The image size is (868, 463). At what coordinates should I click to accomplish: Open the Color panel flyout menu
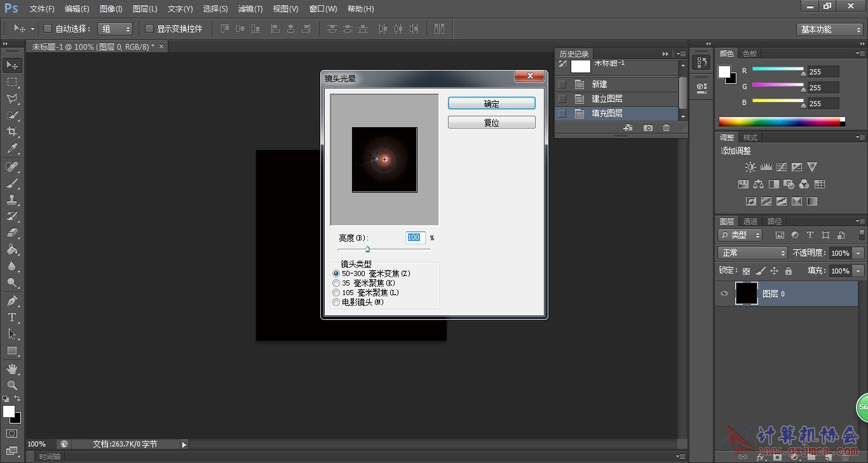click(x=859, y=53)
